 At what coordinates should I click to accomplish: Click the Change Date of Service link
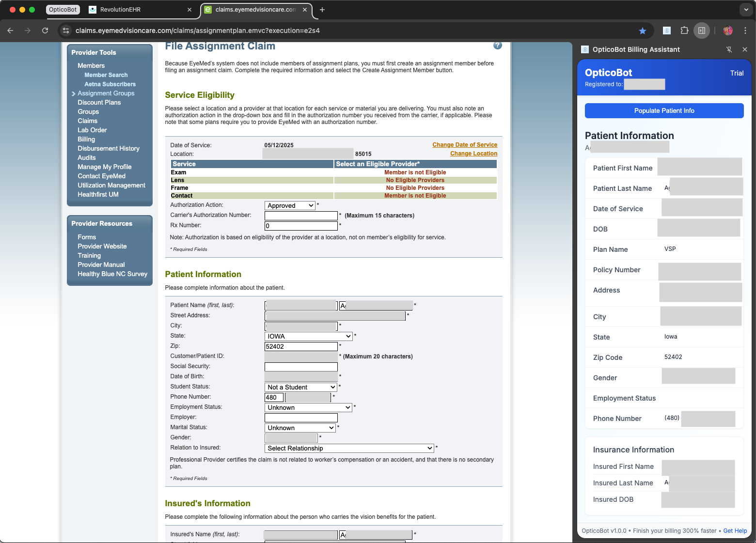coord(464,145)
